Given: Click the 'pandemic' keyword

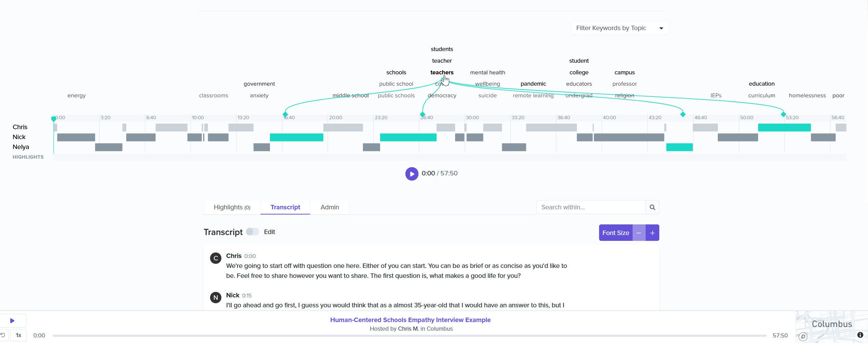Looking at the screenshot, I should pyautogui.click(x=533, y=84).
